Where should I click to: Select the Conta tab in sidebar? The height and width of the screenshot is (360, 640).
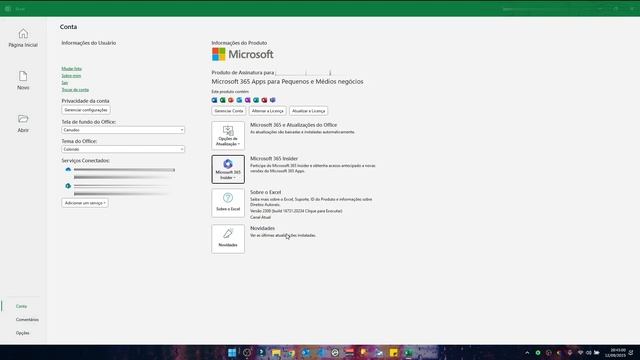click(21, 306)
